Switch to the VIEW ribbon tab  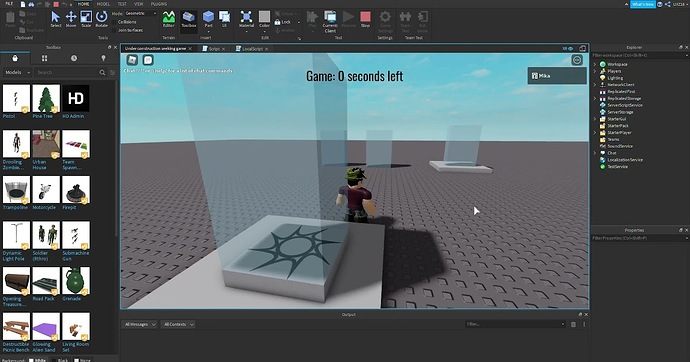(x=139, y=4)
